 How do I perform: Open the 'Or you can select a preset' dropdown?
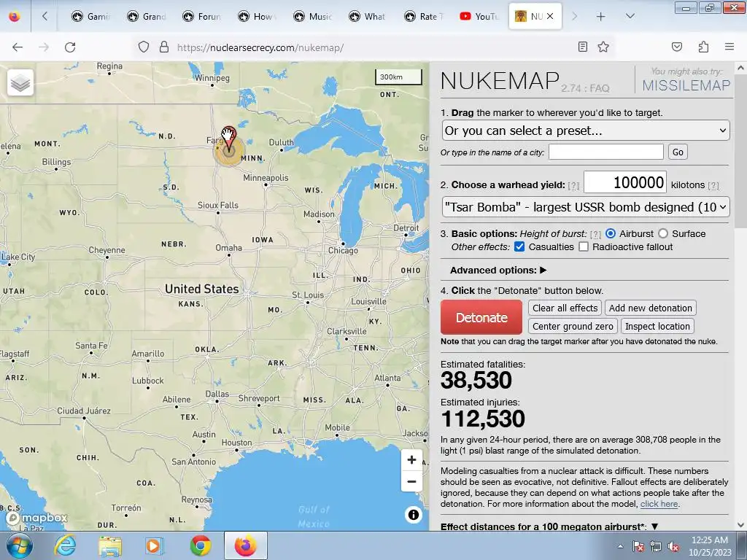[586, 131]
